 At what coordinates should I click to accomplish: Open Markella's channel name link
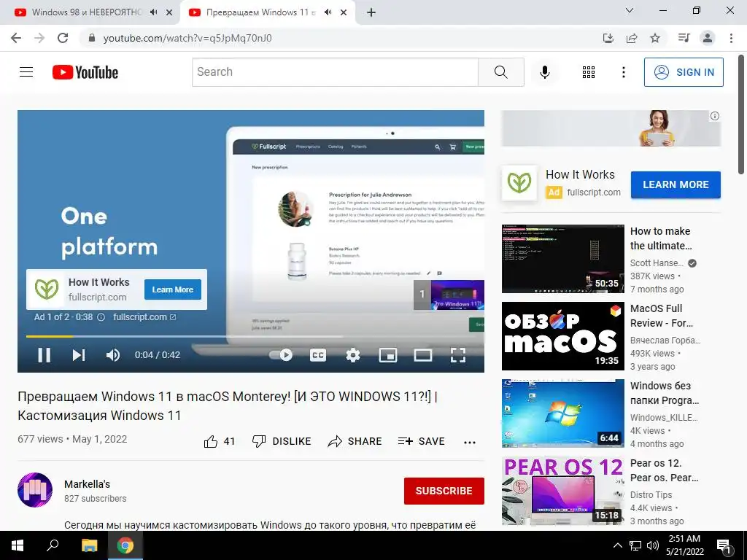(88, 484)
